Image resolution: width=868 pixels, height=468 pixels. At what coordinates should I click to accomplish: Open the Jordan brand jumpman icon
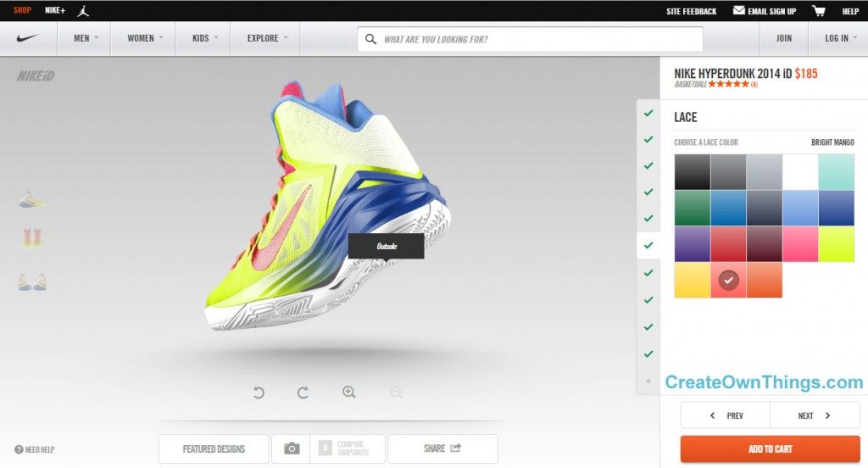coord(83,10)
